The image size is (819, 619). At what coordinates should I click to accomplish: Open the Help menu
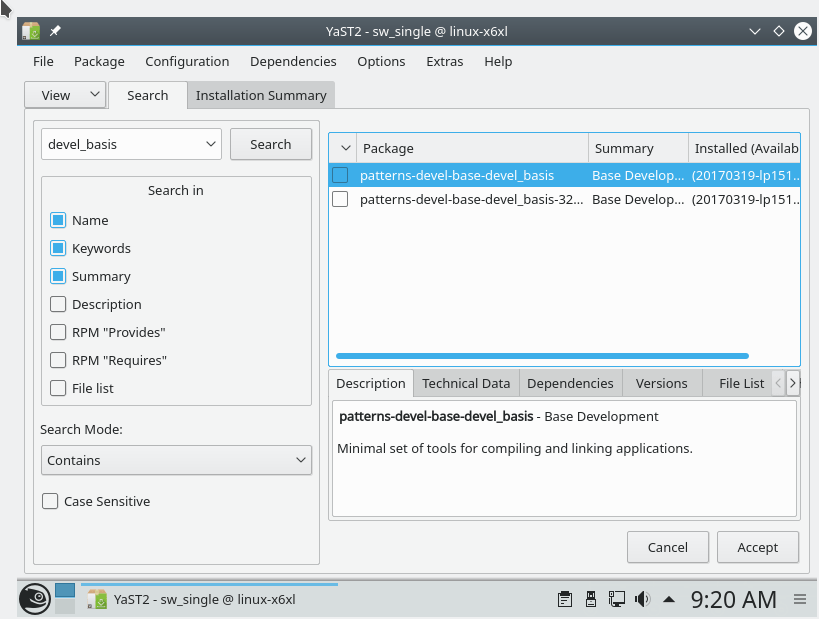click(498, 61)
